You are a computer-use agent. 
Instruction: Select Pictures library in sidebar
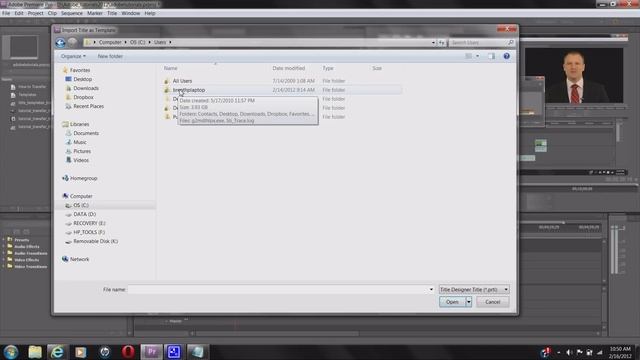click(x=82, y=151)
